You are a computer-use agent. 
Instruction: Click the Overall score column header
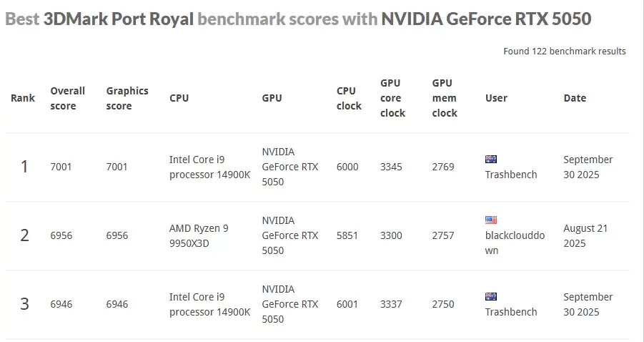click(67, 98)
